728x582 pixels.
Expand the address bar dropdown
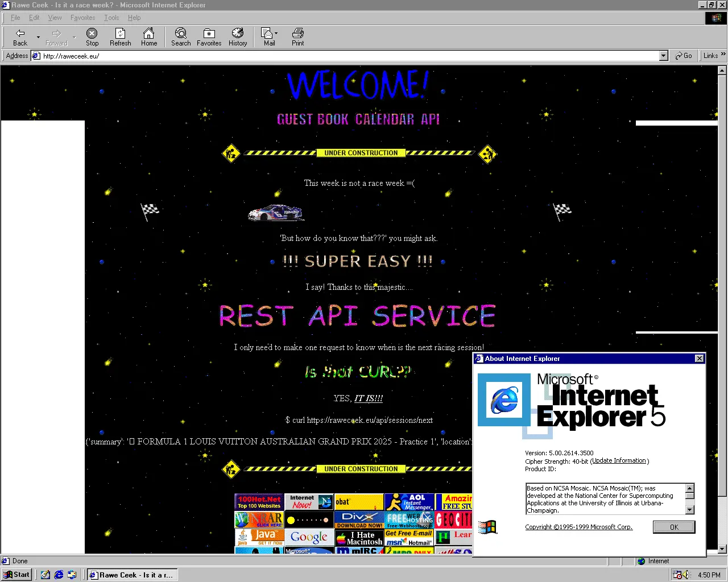point(663,56)
